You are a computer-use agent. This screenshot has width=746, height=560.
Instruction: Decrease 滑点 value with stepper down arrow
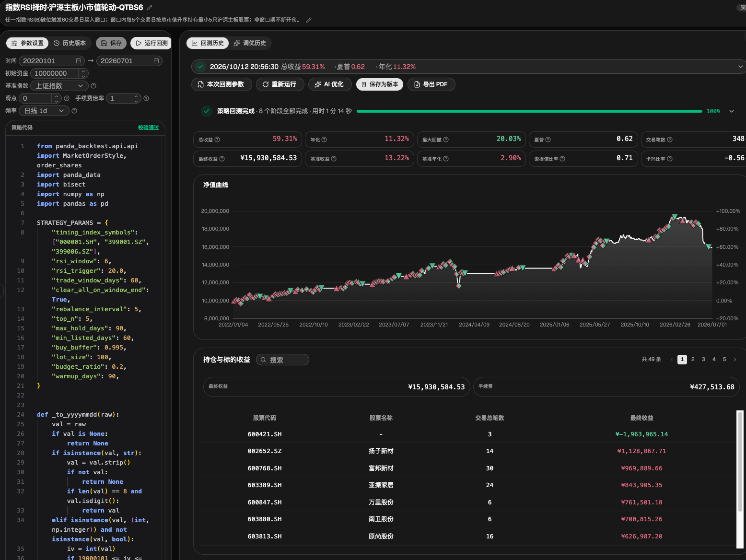57,101
